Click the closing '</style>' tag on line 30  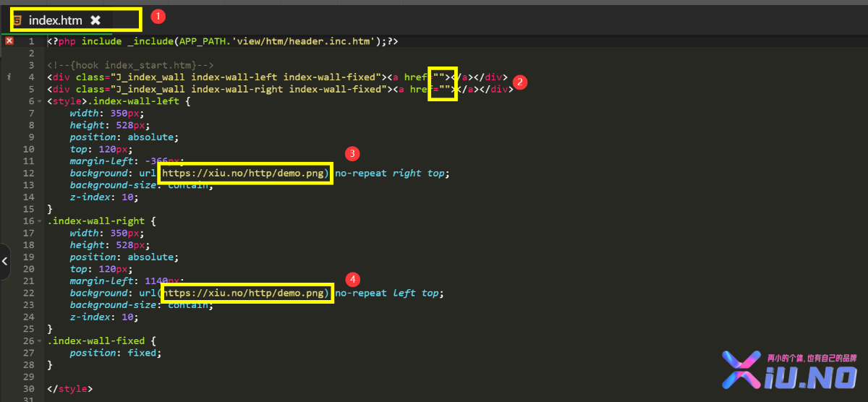pos(70,389)
